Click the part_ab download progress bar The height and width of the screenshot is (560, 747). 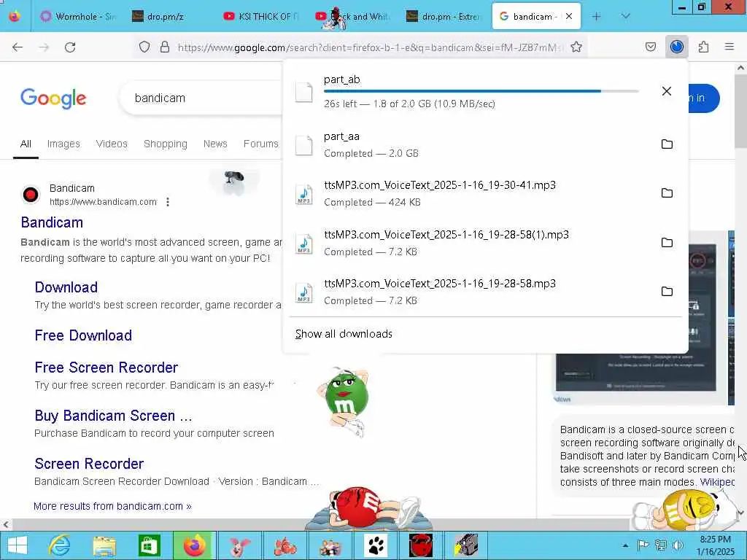tap(481, 91)
